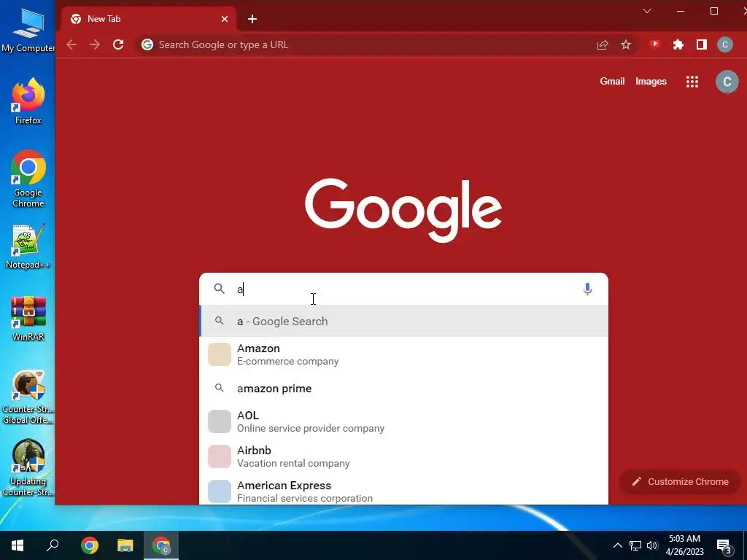Click the magnifier icon in the search box
747x560 pixels.
click(219, 289)
